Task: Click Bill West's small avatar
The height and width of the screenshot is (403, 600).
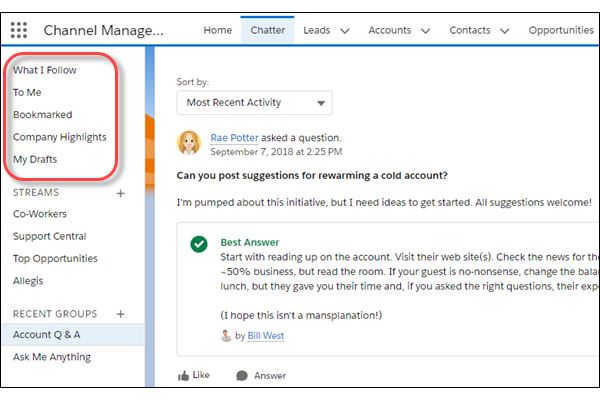Action: [x=226, y=336]
